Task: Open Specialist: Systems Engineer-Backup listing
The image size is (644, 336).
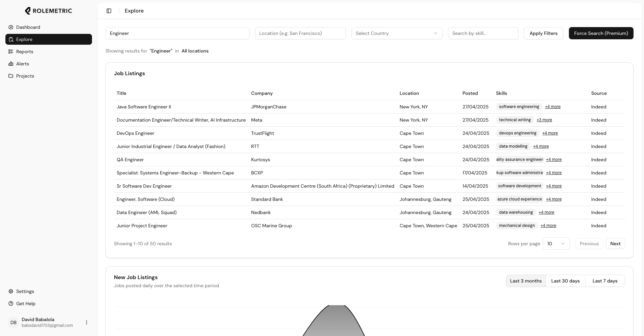Action: point(175,173)
